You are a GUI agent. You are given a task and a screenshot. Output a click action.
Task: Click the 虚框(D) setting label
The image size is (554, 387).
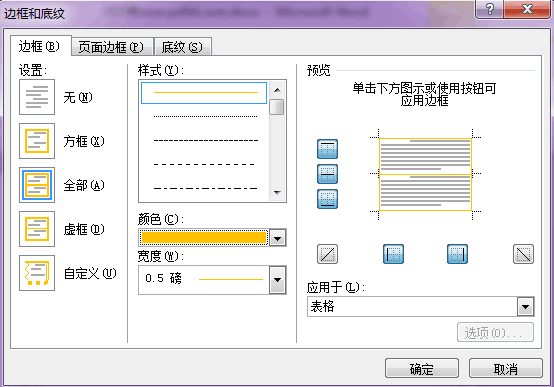pos(84,229)
